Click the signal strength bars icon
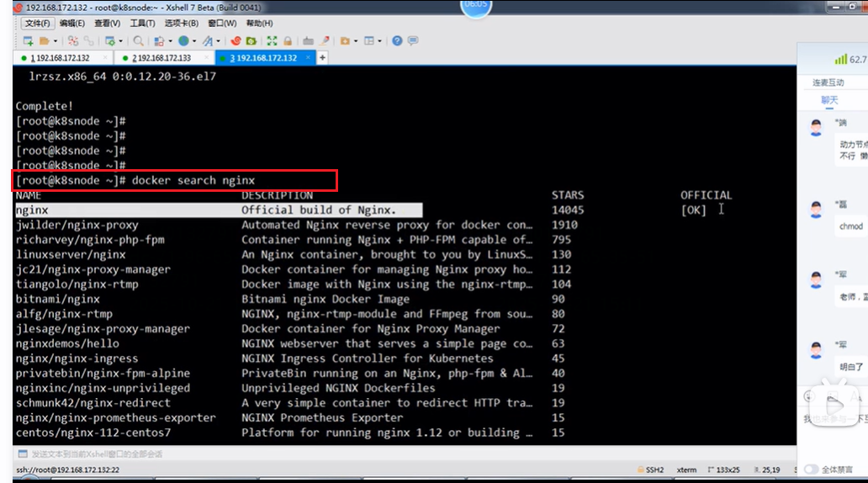The height and width of the screenshot is (483, 868). 840,59
